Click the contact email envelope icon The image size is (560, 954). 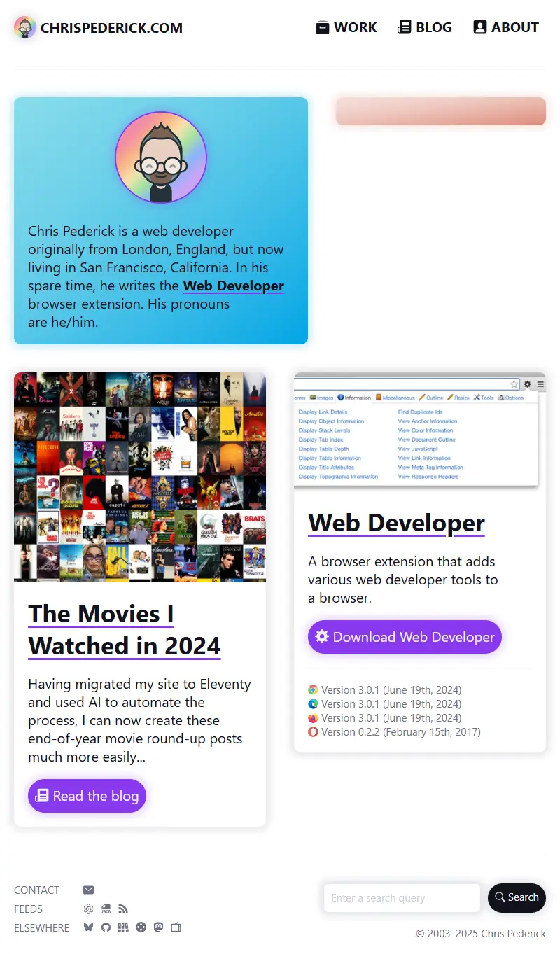coord(88,890)
